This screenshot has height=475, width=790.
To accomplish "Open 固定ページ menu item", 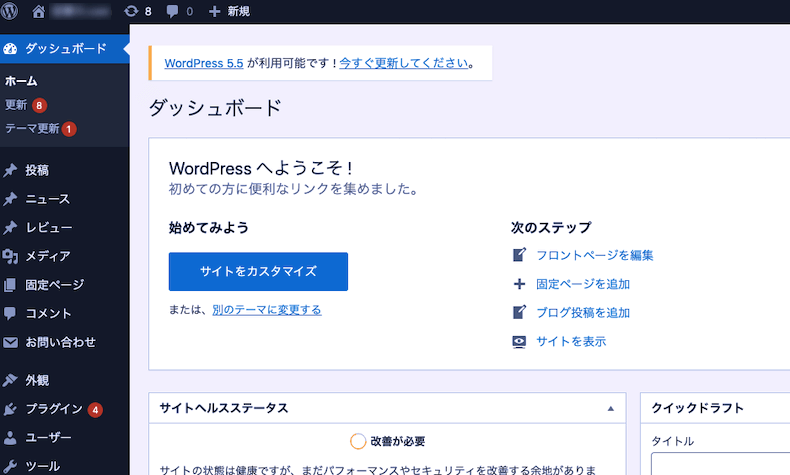I will (x=55, y=285).
